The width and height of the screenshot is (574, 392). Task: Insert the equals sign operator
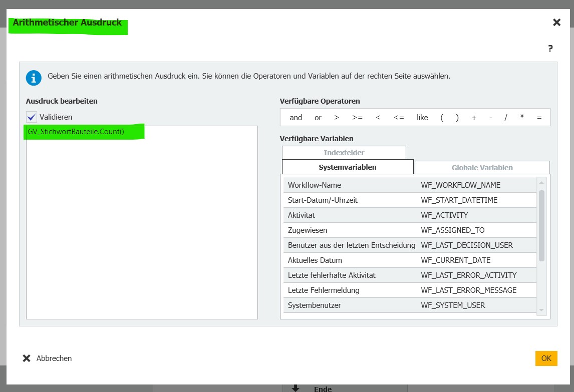(539, 118)
